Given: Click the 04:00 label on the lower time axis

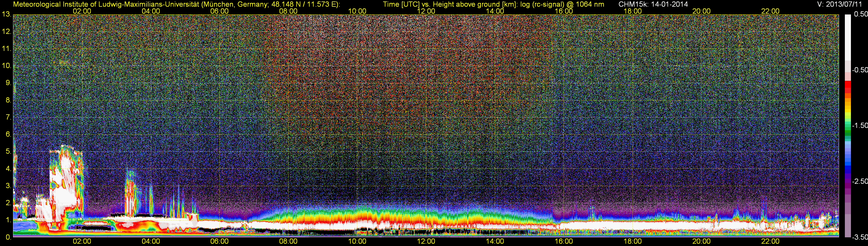Looking at the screenshot, I should point(151,241).
